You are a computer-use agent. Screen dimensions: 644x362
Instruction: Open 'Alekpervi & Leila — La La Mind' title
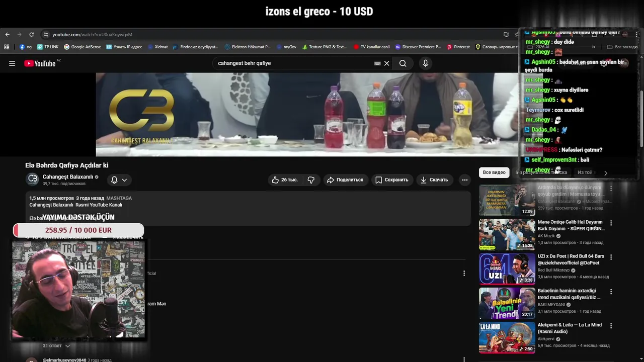(570, 328)
